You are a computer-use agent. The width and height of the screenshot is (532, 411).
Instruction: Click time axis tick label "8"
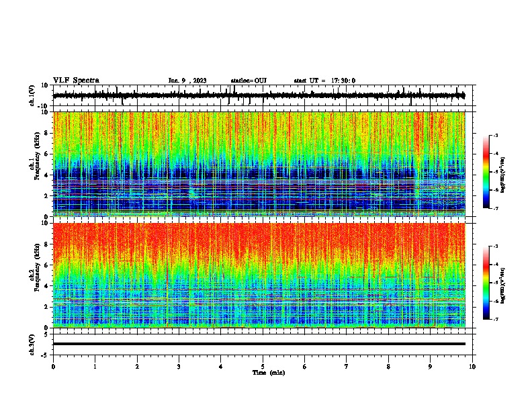pyautogui.click(x=388, y=367)
